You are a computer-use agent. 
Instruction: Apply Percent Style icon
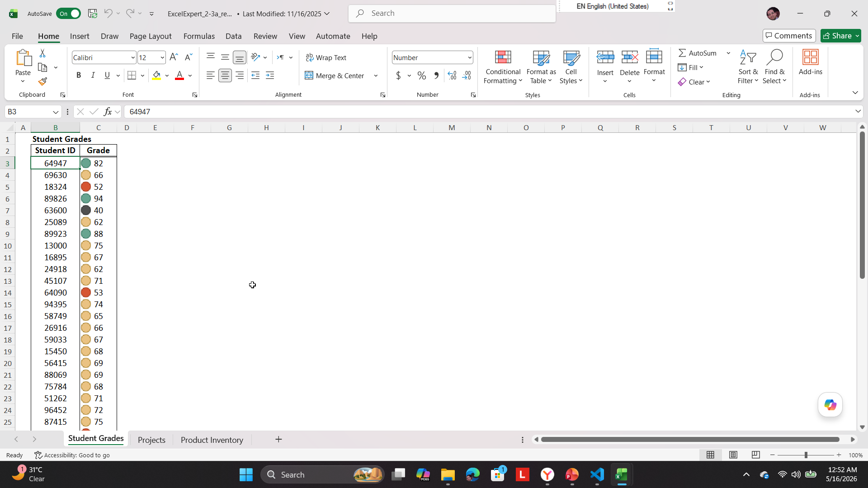pyautogui.click(x=422, y=75)
